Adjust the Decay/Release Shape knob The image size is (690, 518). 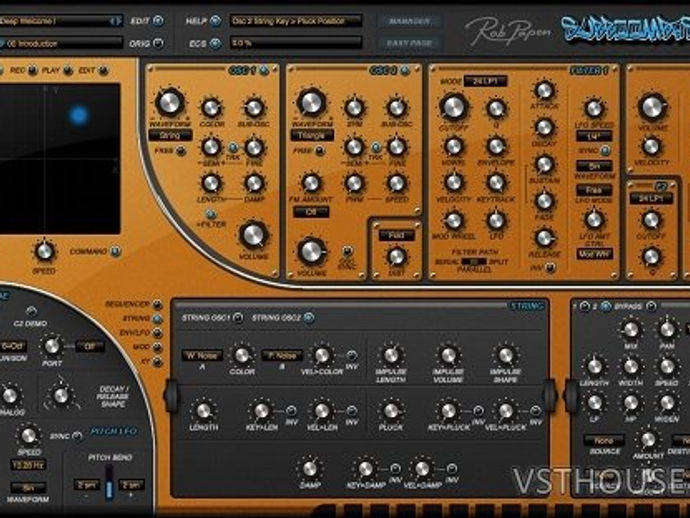click(x=61, y=395)
